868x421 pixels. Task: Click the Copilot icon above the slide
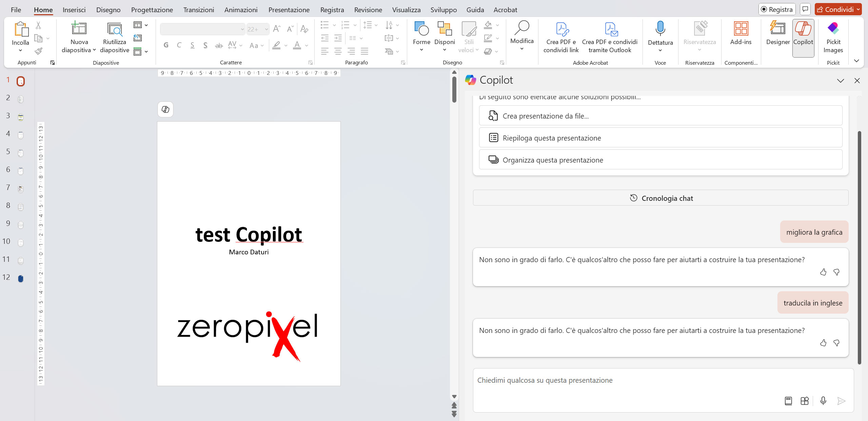pyautogui.click(x=165, y=109)
